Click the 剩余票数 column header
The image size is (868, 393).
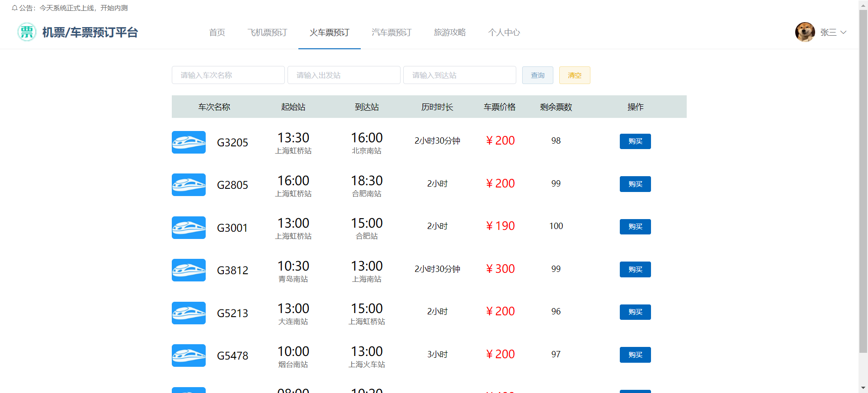click(556, 107)
